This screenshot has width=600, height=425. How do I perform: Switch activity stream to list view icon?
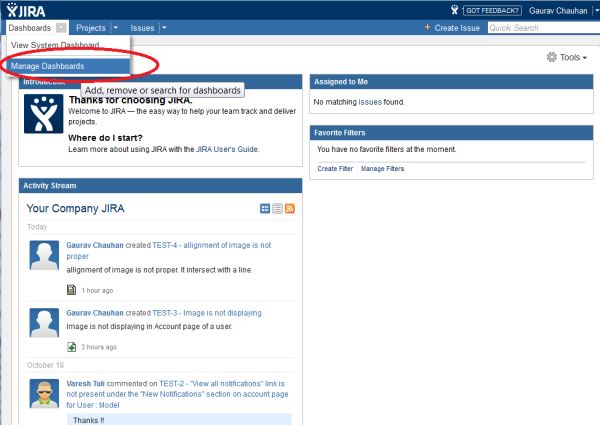[x=277, y=208]
